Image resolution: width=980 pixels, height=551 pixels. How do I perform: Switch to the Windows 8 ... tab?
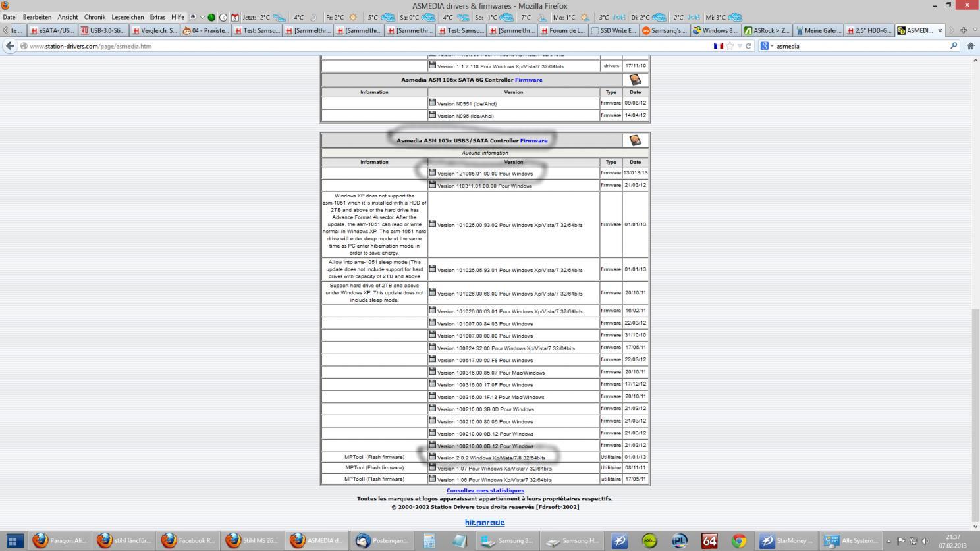point(715,30)
